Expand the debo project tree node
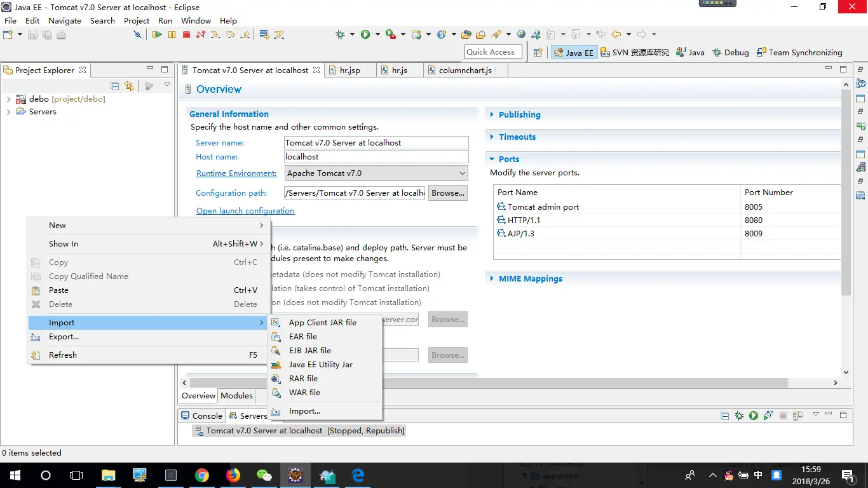 click(x=8, y=99)
